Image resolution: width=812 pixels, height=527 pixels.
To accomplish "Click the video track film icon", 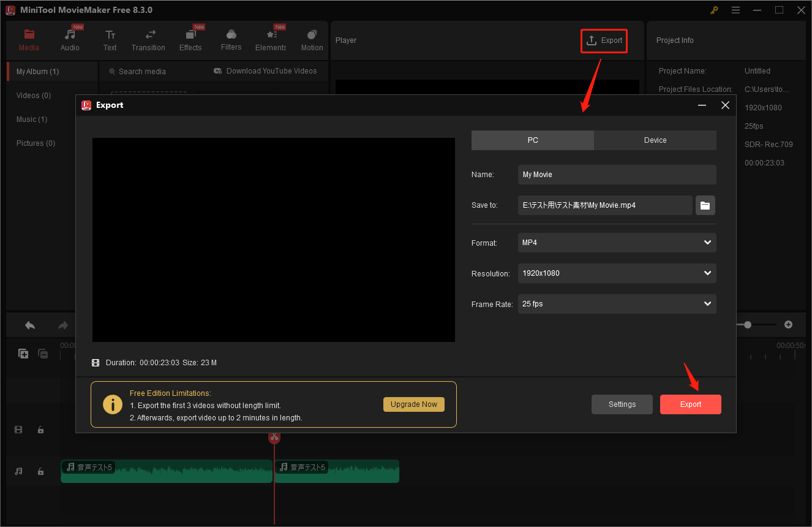I will coord(18,430).
